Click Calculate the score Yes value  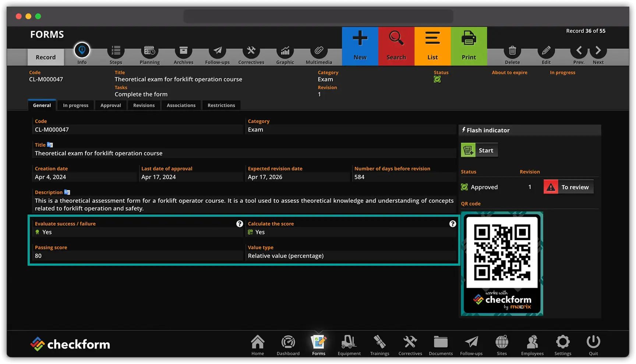tap(351, 232)
